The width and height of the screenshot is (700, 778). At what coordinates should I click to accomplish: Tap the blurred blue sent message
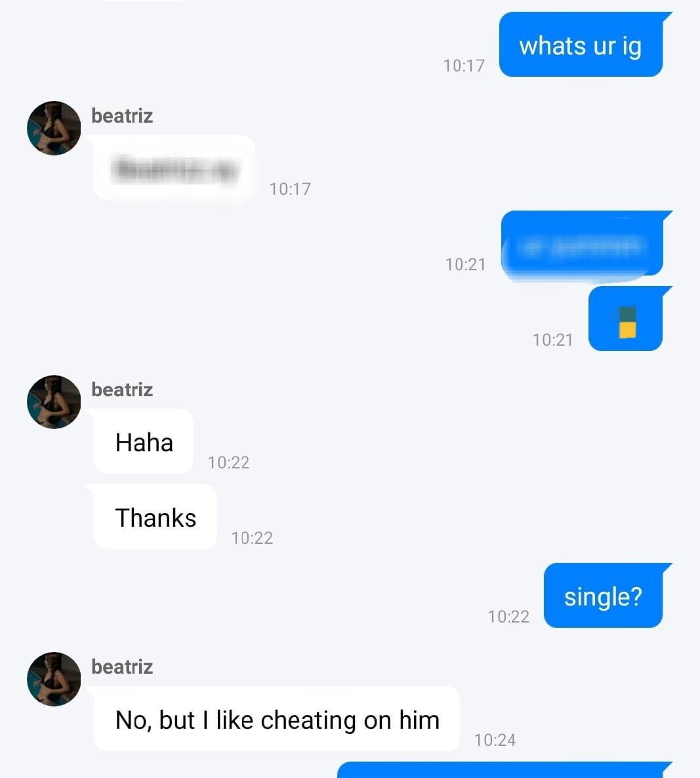(582, 244)
